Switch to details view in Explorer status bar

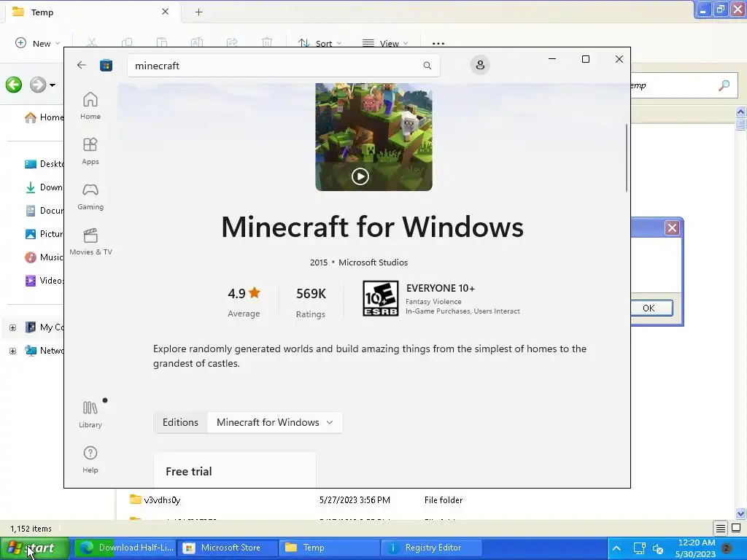(x=721, y=528)
